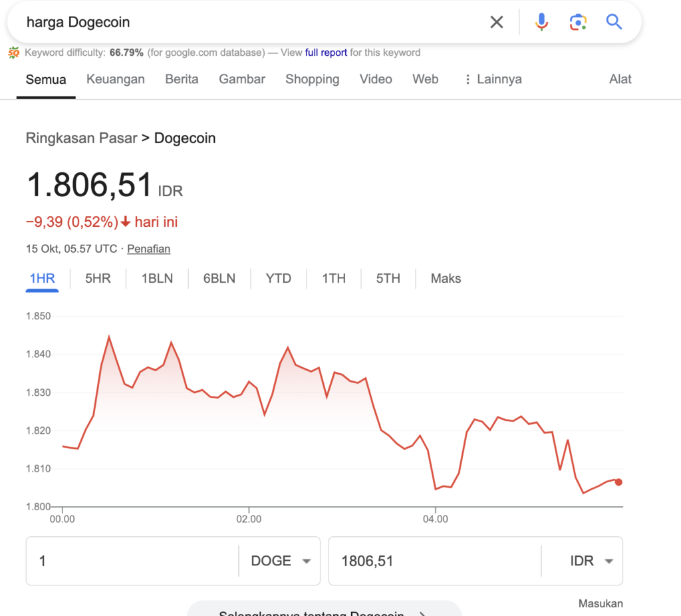Open Google Lens camera search icon

click(578, 22)
